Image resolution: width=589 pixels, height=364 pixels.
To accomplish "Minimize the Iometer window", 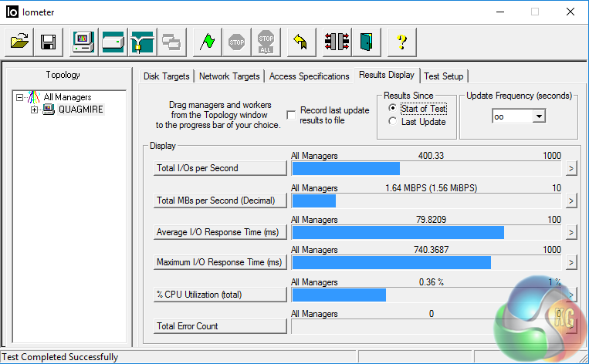I will 500,12.
